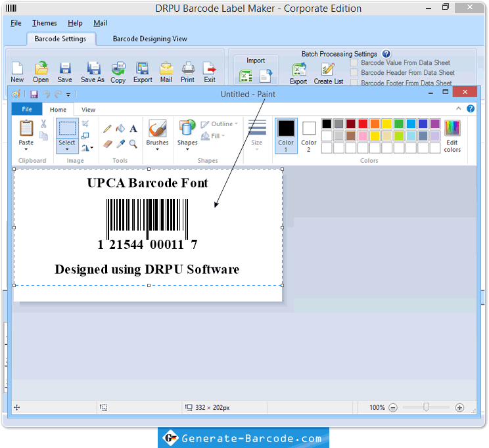Select the Eraser tool in Paint
Screen dimensions: 489x448
click(x=107, y=144)
